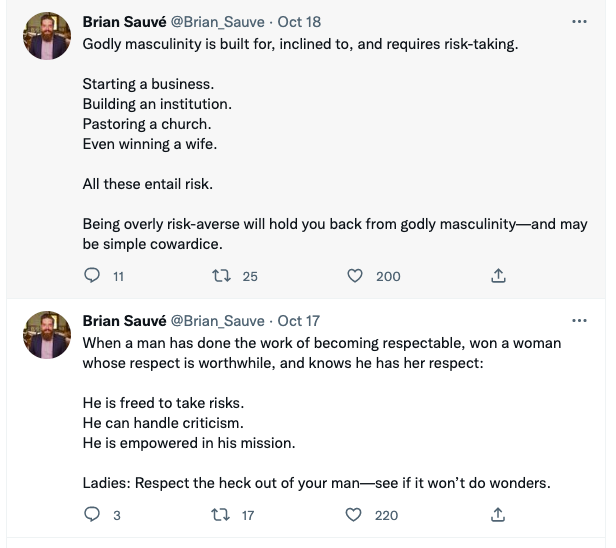The height and width of the screenshot is (548, 616).
Task: Share the Oct 17 tweet
Action: 499,515
